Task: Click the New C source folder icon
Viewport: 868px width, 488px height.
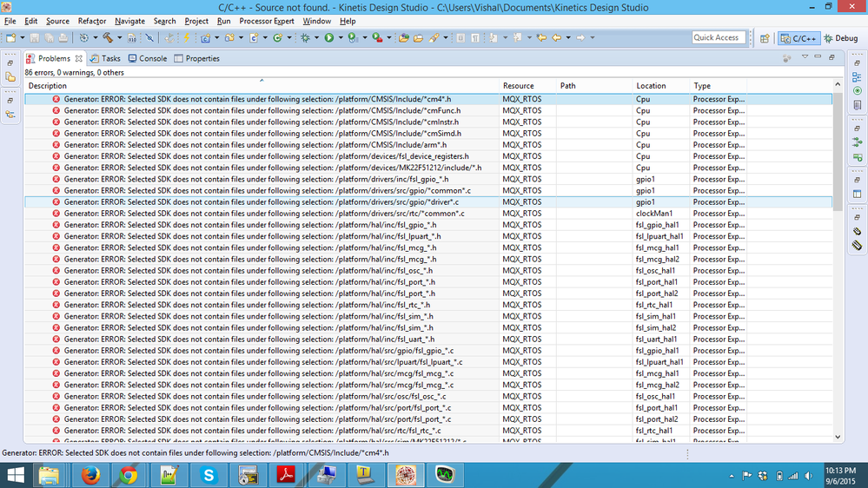Action: tap(229, 37)
